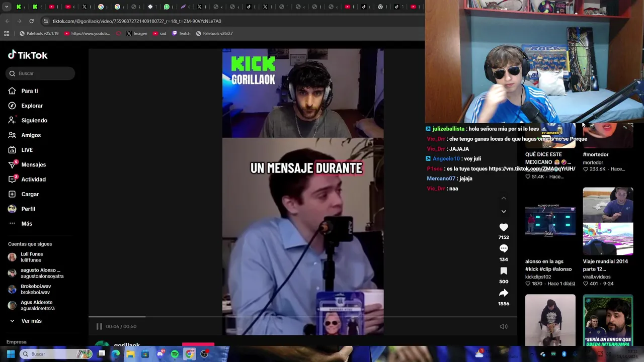
Task: Open Spotify from the taskbar
Action: [175, 354]
